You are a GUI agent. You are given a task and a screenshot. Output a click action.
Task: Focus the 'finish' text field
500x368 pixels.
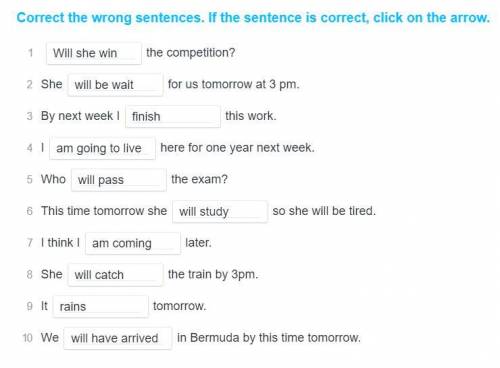pos(173,116)
